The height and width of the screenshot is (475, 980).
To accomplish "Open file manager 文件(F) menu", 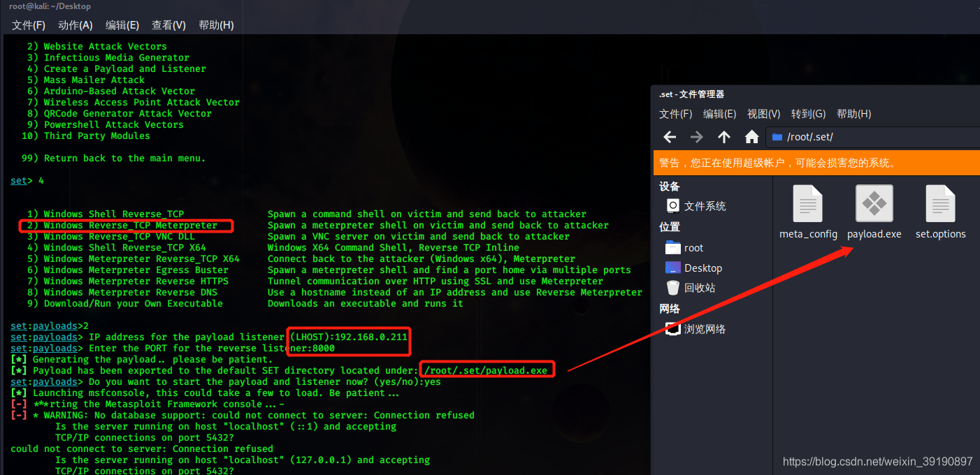I will click(x=675, y=114).
